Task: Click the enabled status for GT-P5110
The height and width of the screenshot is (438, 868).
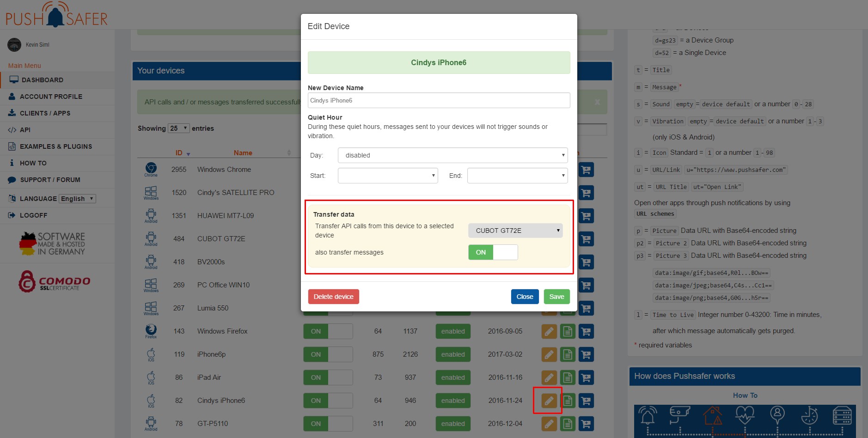Action: pos(453,424)
